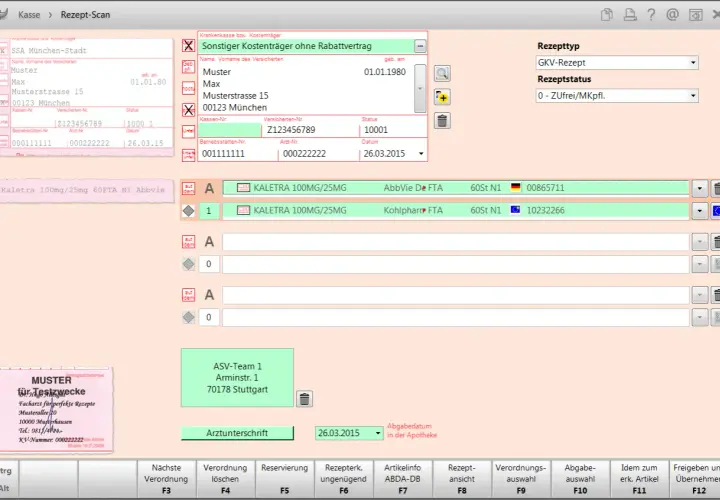This screenshot has height=500, width=720.
Task: Toggle aut idem checkbox for third prescription line
Action: tap(188, 295)
